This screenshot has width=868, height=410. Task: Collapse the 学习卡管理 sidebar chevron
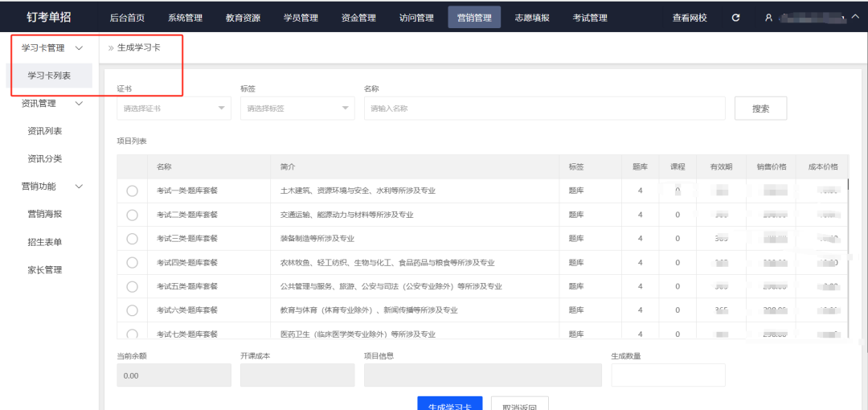click(x=79, y=48)
